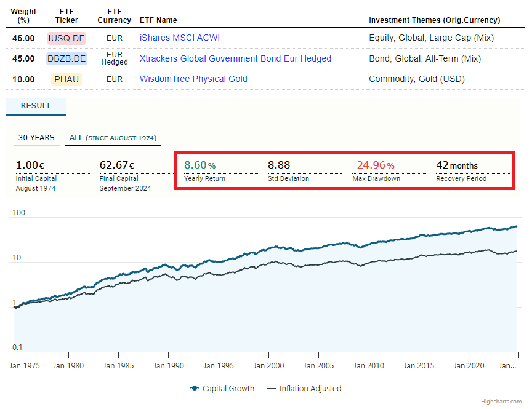Open the Highcharts.com credit link
Screen dimensions: 532x409
click(501, 401)
